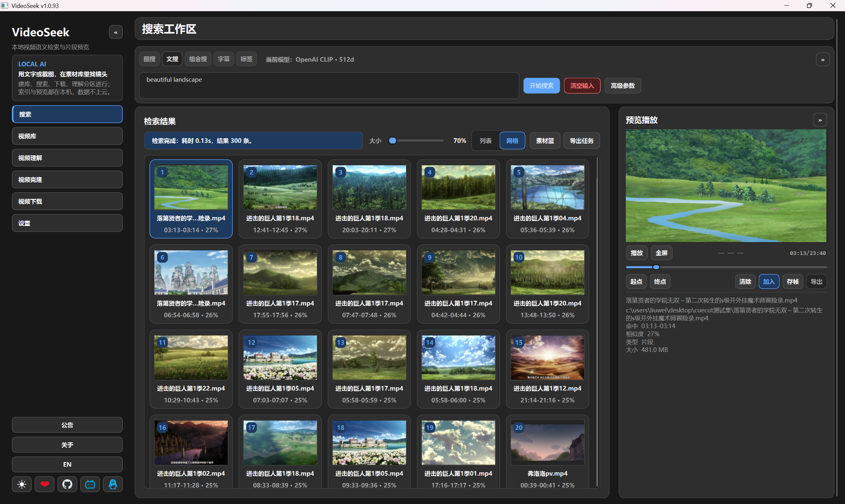The image size is (845, 504).
Task: Click the 播放 play button
Action: click(637, 253)
